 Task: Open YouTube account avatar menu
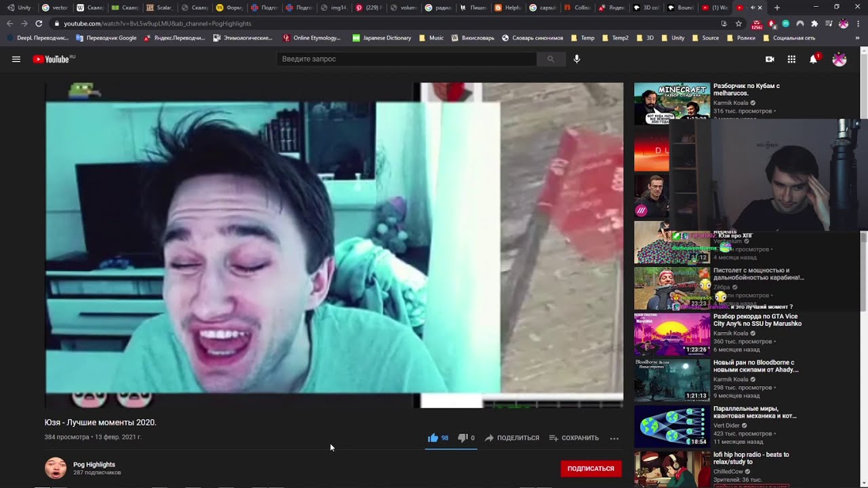click(x=840, y=59)
